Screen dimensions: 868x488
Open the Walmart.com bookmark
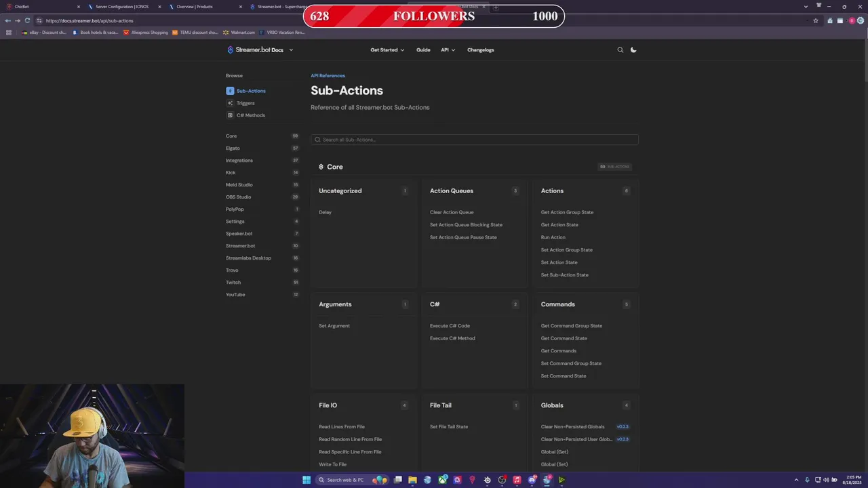point(239,33)
